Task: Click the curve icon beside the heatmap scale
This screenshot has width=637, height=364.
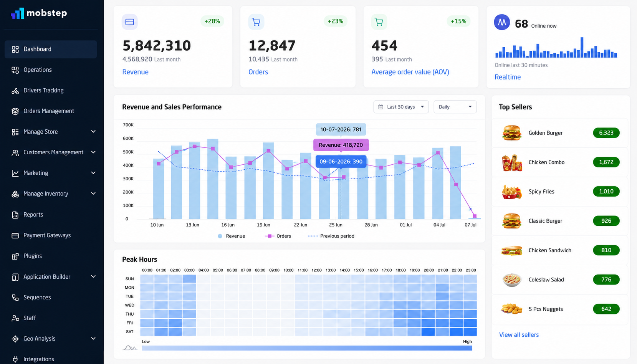Action: click(x=130, y=348)
